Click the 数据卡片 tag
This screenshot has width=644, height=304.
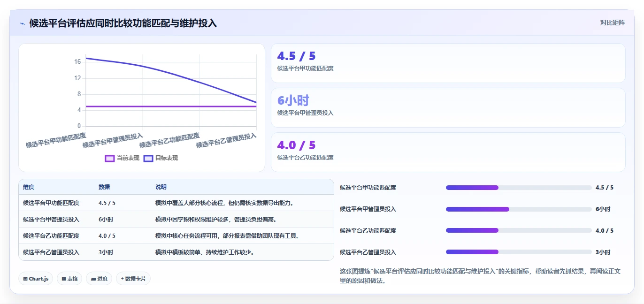coord(133,279)
